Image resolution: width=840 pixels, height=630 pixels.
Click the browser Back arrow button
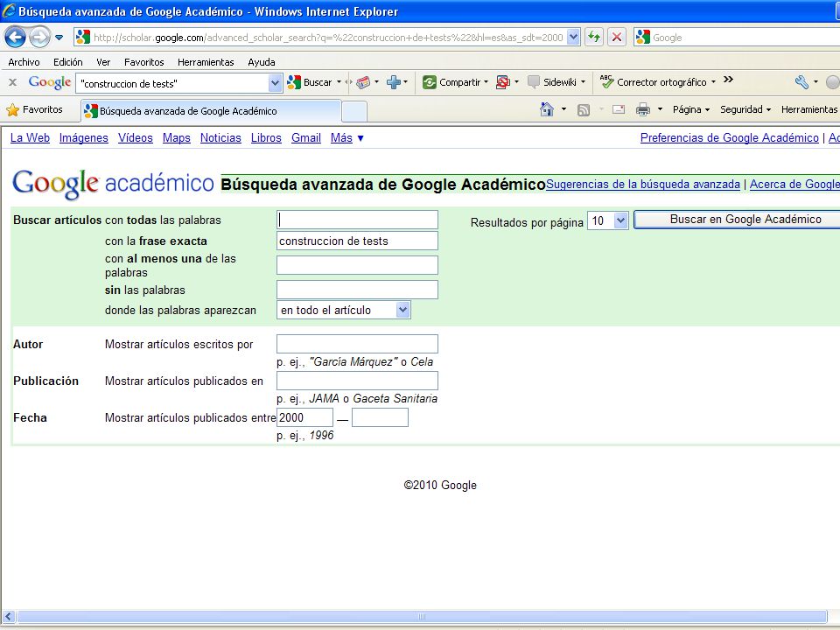tap(15, 38)
